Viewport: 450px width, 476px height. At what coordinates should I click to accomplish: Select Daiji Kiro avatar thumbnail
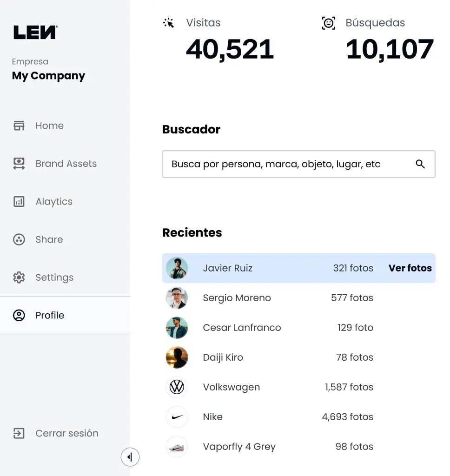tap(177, 357)
